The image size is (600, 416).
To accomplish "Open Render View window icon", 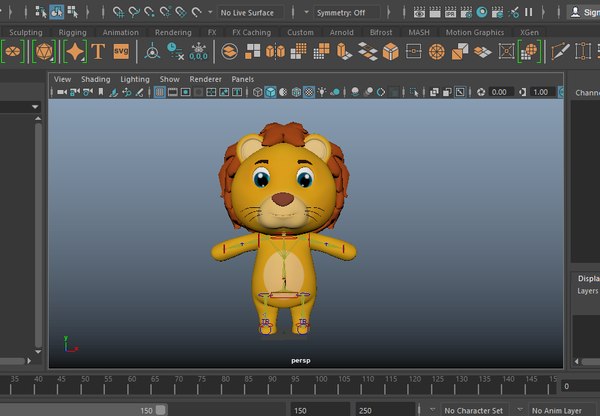I will [419, 12].
